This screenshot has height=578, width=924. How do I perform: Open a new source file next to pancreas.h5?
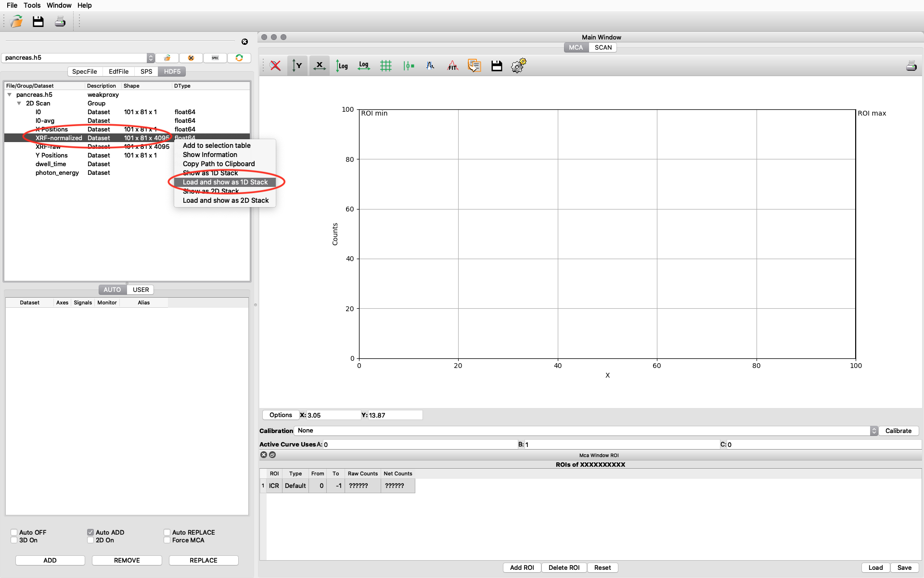(x=167, y=58)
